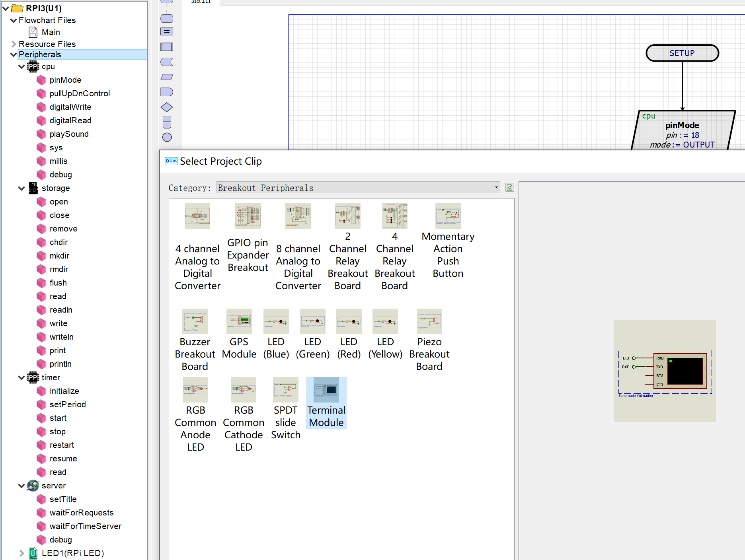Click the Terminal Module schematic preview

click(x=665, y=371)
